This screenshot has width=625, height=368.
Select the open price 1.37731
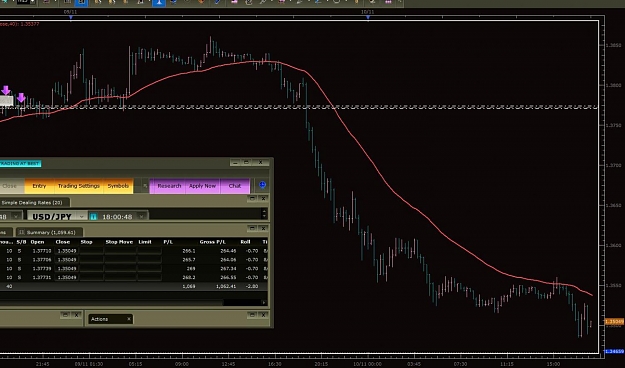pos(42,277)
